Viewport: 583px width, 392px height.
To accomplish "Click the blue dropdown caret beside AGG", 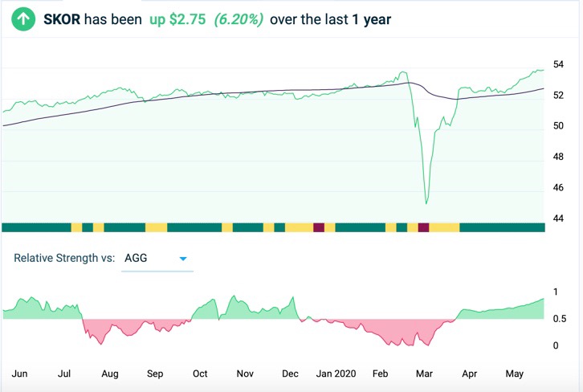I will pyautogui.click(x=182, y=259).
